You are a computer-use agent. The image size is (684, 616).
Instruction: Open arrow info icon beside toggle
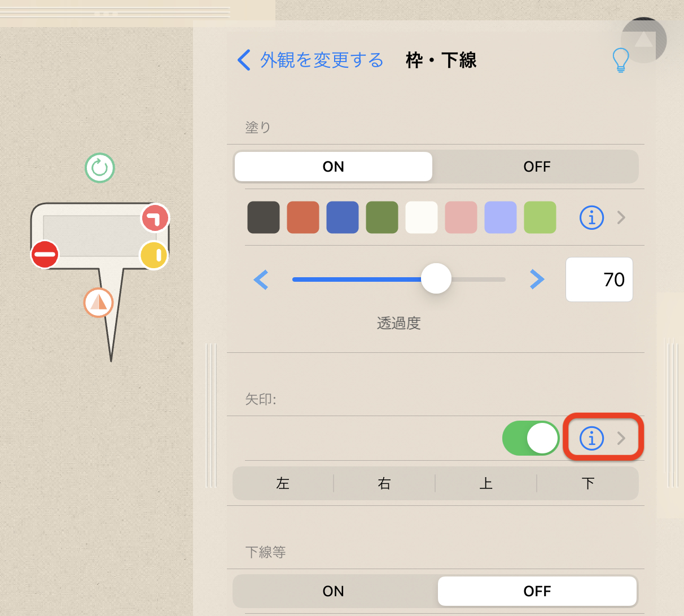[592, 438]
